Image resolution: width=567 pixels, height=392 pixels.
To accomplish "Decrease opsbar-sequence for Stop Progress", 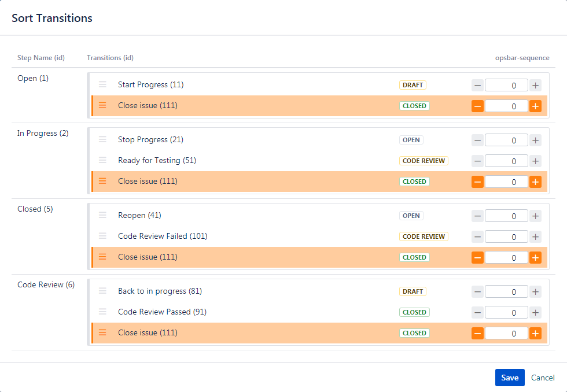I will (477, 140).
